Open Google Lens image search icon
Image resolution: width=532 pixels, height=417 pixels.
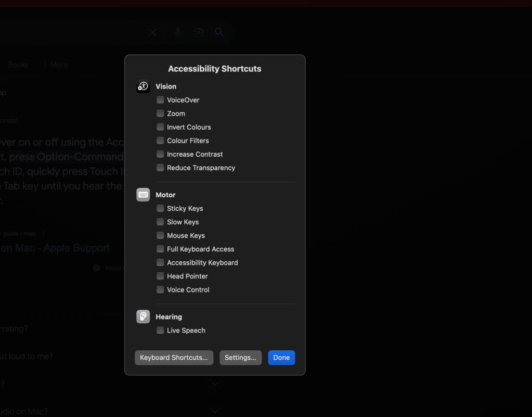199,32
